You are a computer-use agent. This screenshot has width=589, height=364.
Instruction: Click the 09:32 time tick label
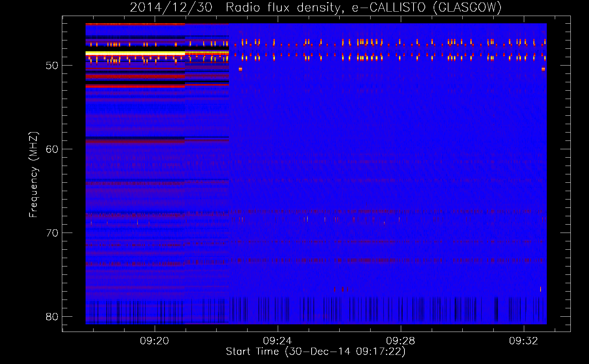[524, 341]
